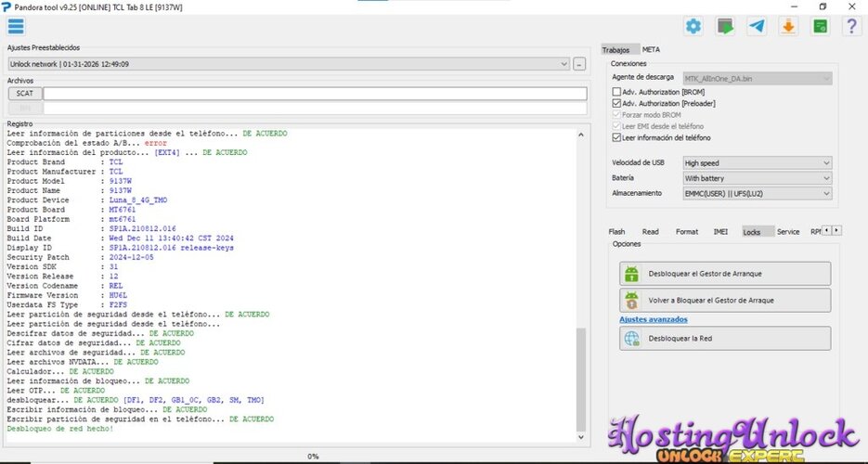This screenshot has height=464, width=868.
Task: Click "Comprobación del estado A/B..." log line
Action: (x=86, y=143)
